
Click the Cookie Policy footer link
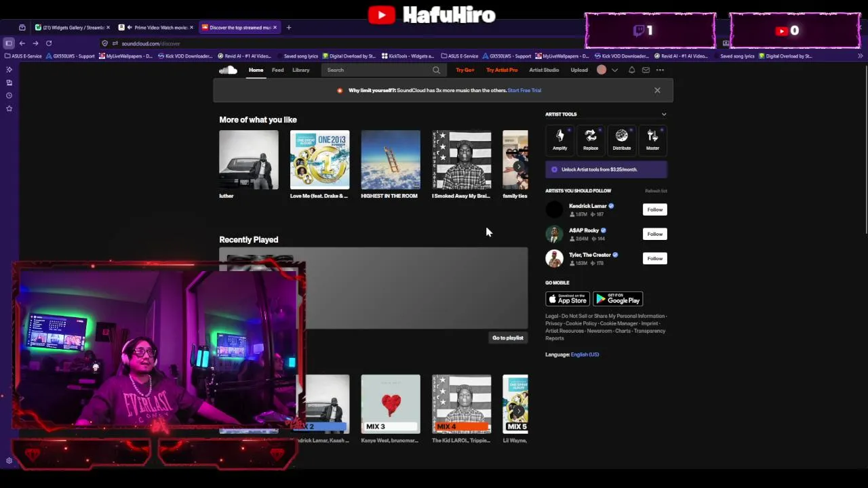(581, 323)
